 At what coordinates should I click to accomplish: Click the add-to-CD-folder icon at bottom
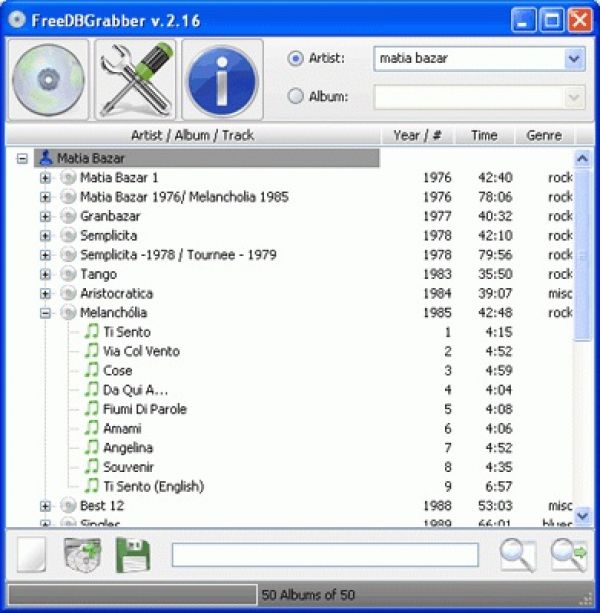pos(82,554)
